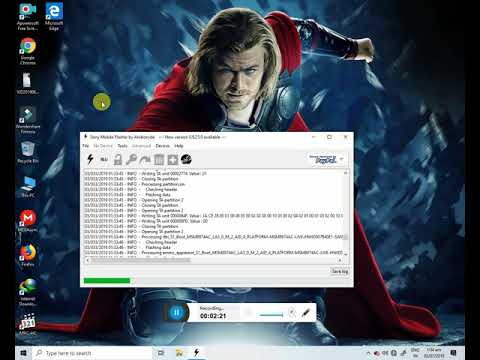Open the File menu
480x360 pixels.
(x=86, y=146)
